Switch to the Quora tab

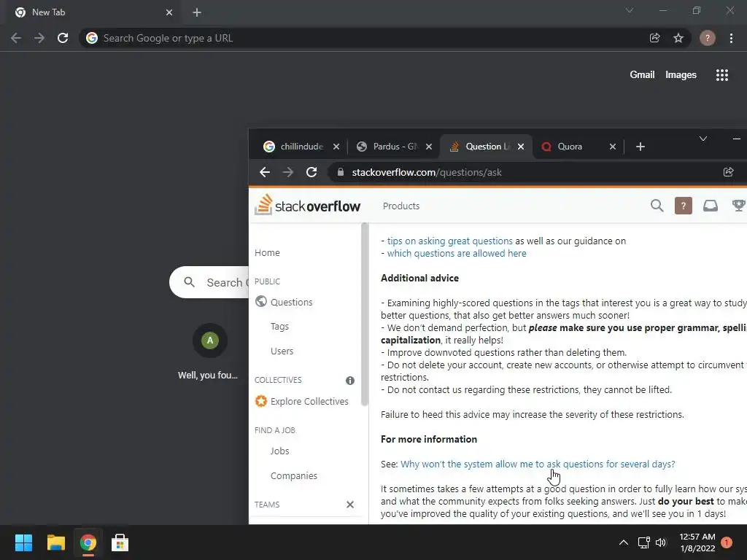pyautogui.click(x=578, y=147)
